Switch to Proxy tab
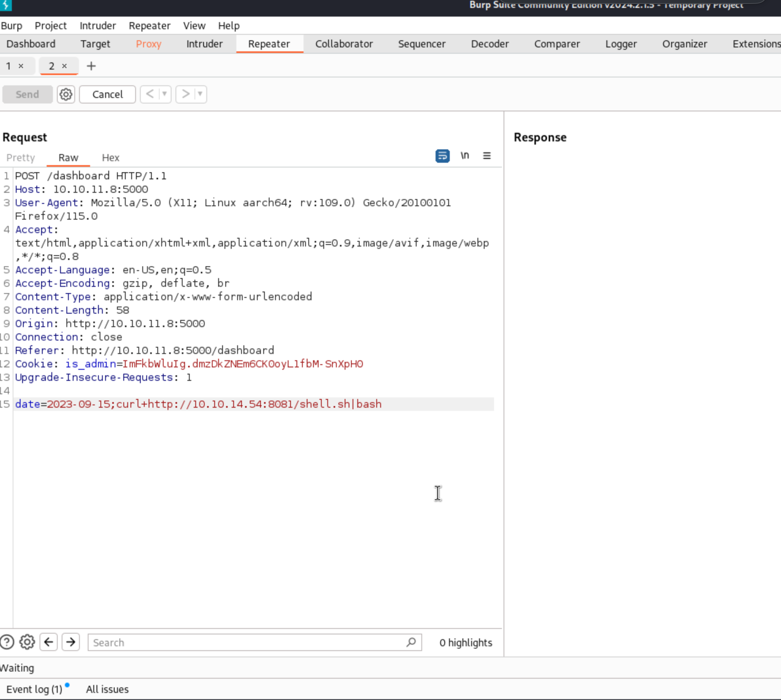The width and height of the screenshot is (781, 700). point(149,44)
